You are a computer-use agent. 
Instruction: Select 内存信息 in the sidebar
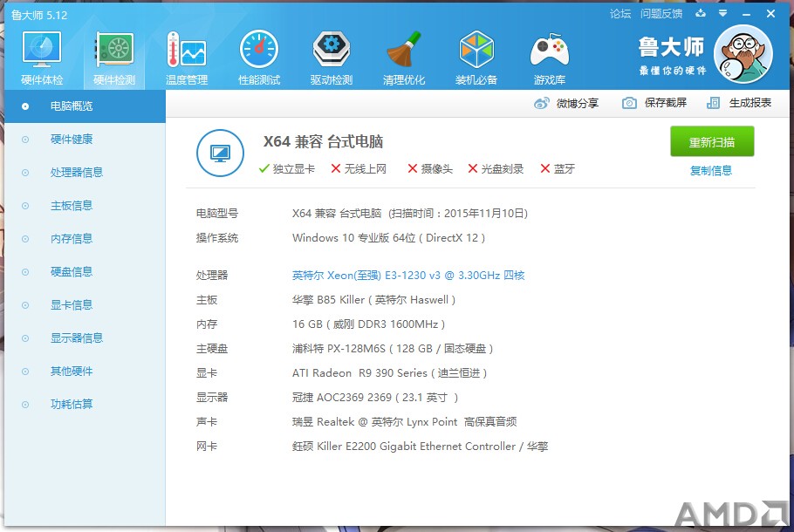pyautogui.click(x=86, y=239)
